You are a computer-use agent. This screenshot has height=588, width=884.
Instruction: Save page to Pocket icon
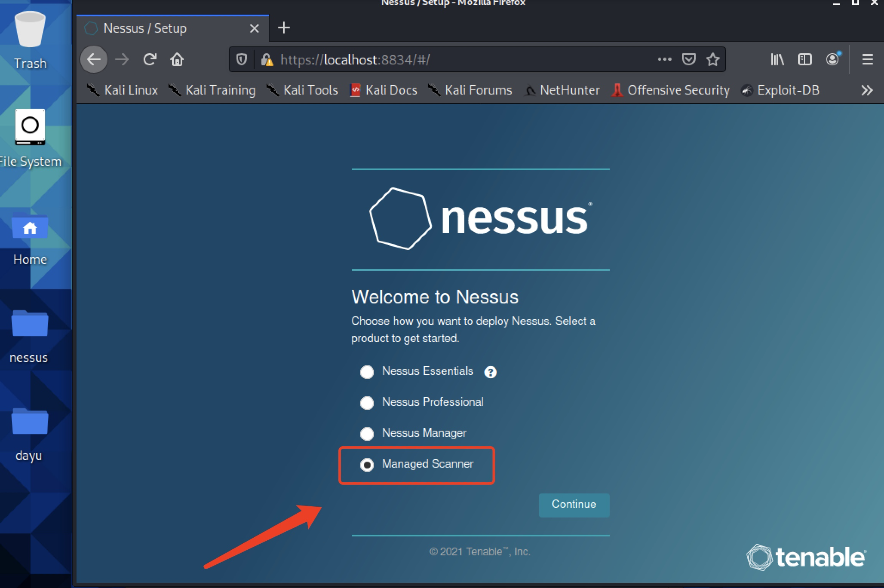689,59
